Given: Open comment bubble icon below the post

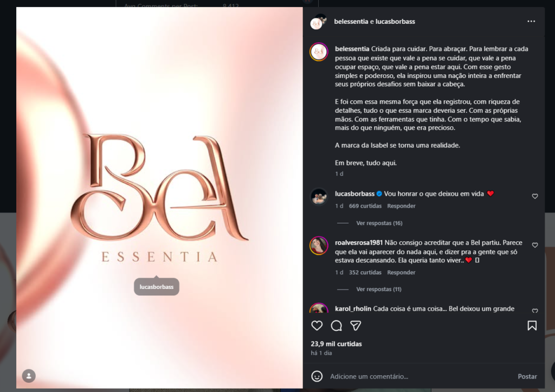Looking at the screenshot, I should pos(336,325).
